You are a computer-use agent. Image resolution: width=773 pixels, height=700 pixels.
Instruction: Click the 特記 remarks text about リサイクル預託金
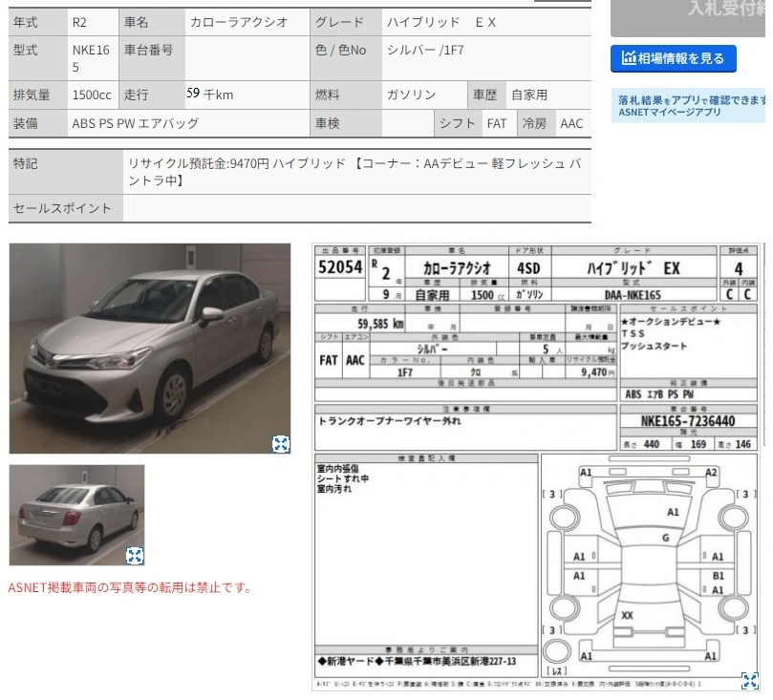point(354,172)
